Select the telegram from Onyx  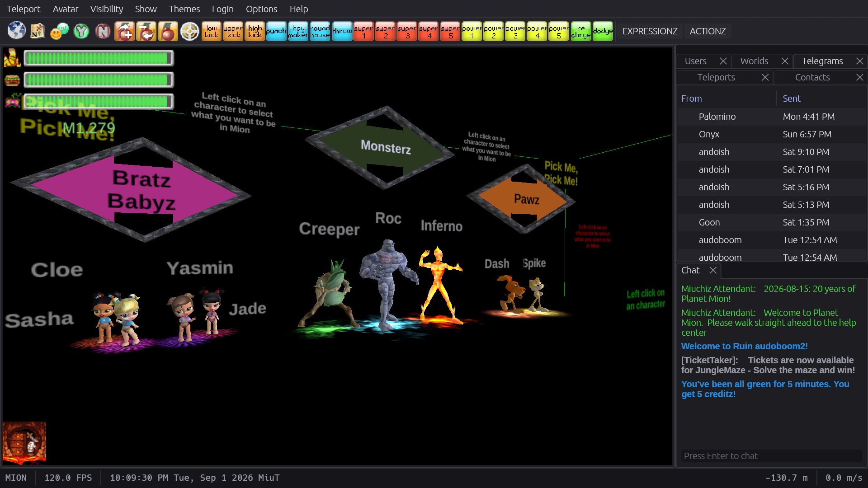(x=772, y=134)
